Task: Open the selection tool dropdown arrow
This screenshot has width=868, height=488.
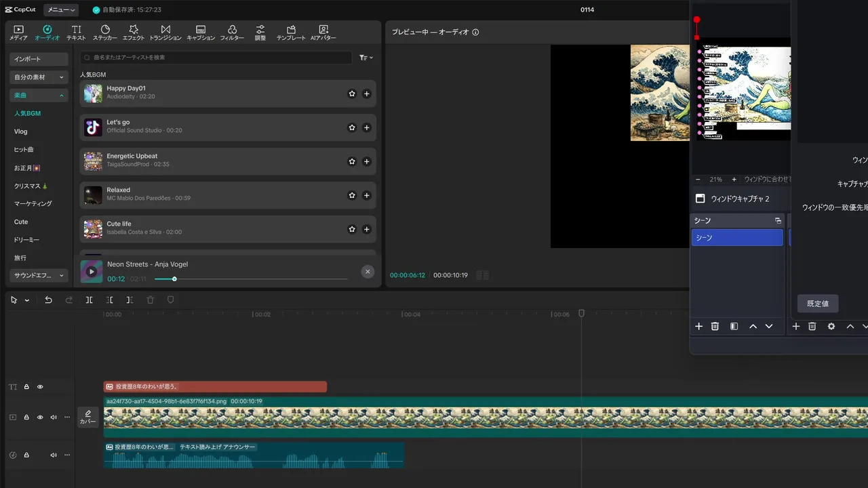Action: tap(27, 300)
